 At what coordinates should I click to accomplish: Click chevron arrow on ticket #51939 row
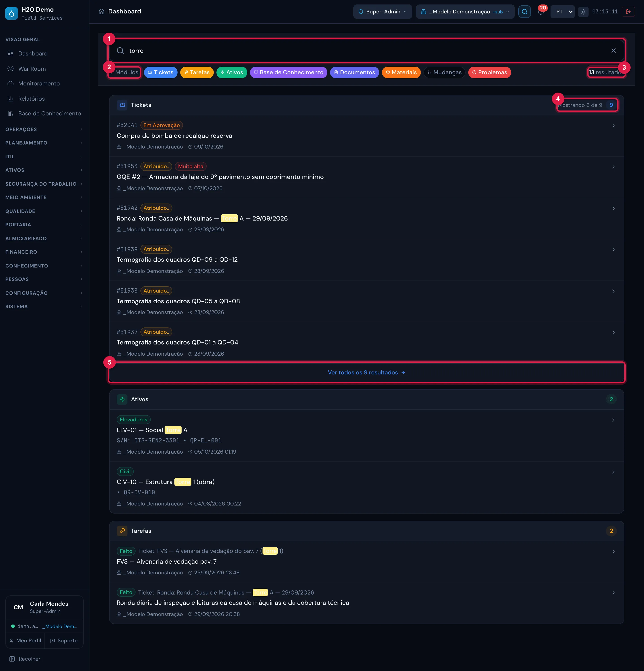613,250
